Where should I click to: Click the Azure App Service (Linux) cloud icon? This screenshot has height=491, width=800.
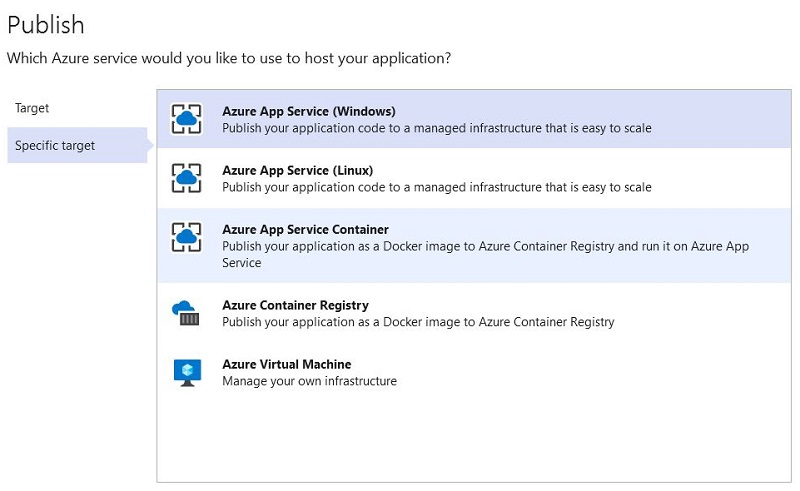point(186,178)
